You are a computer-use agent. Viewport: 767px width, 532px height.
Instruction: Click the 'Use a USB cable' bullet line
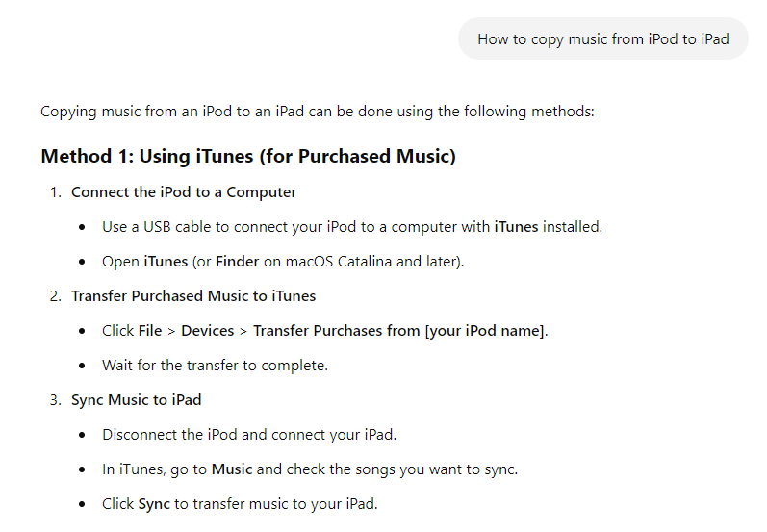[352, 227]
